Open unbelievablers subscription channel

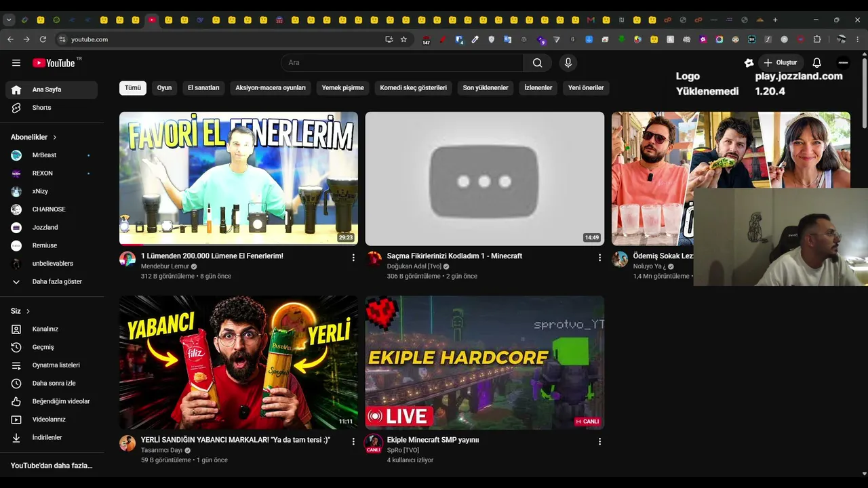click(x=52, y=264)
